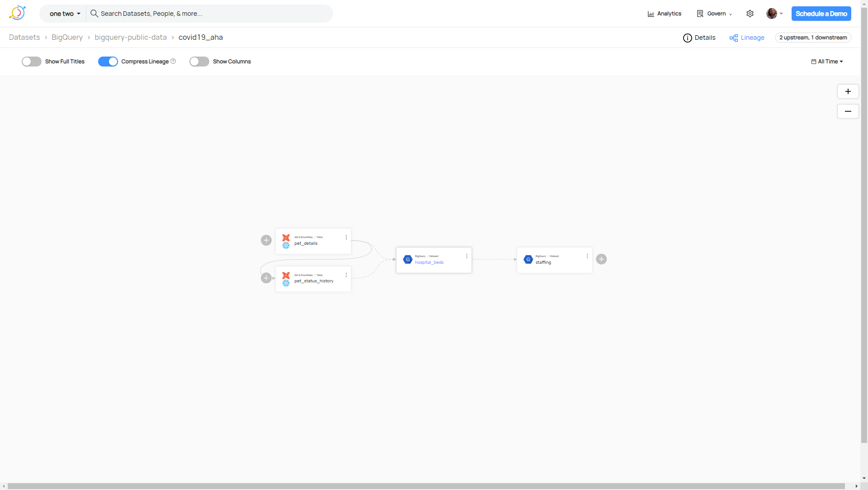
Task: Open hospital_beds node options menu
Action: click(467, 256)
